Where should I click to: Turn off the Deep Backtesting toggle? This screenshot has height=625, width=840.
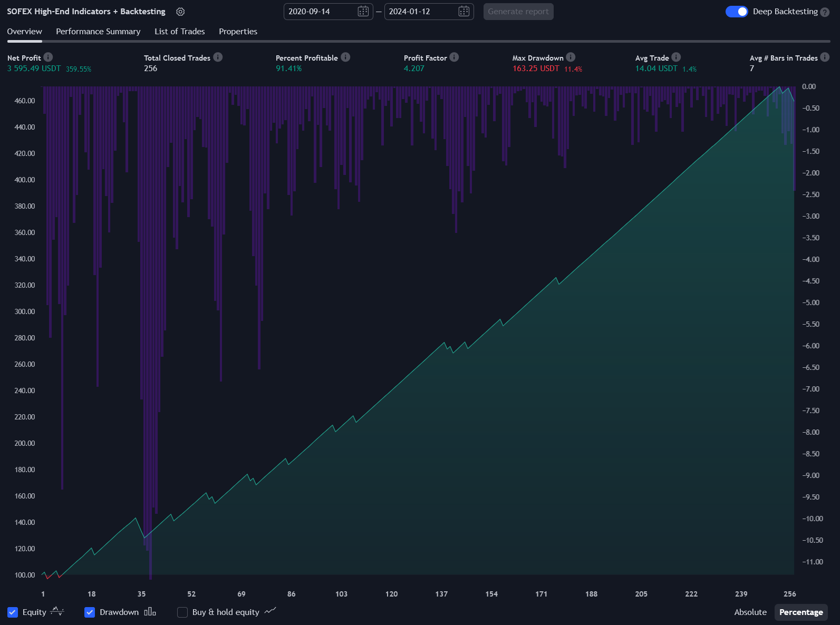pyautogui.click(x=736, y=12)
